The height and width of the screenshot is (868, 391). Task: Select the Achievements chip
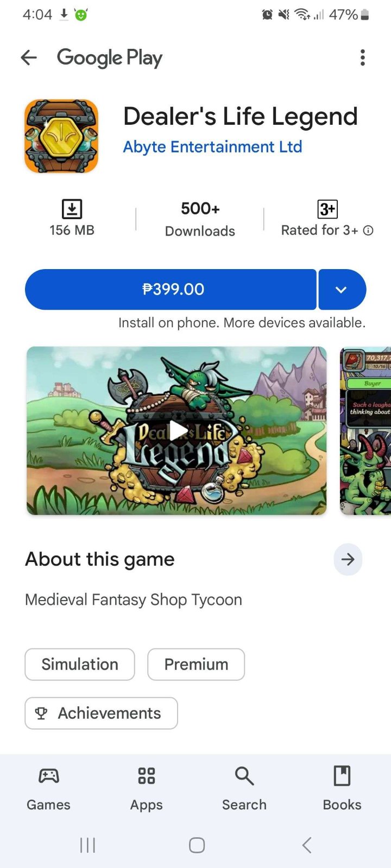pyautogui.click(x=101, y=713)
